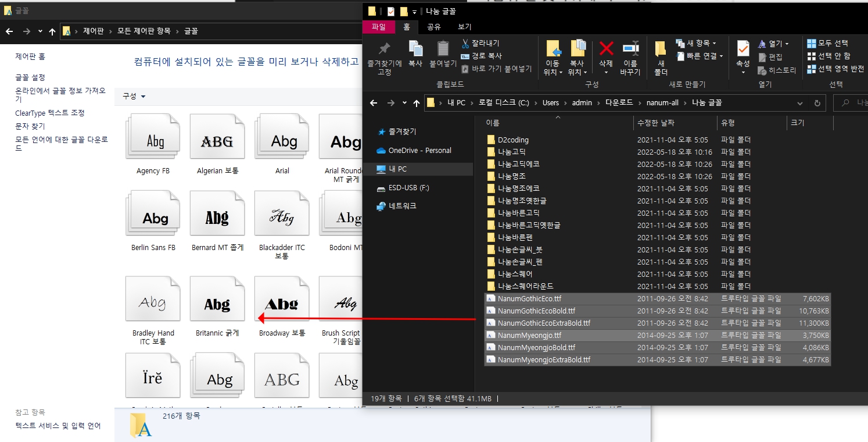Click 선택 영역 반전 (Invert selection)
Image resolution: width=868 pixels, height=442 pixels.
835,69
